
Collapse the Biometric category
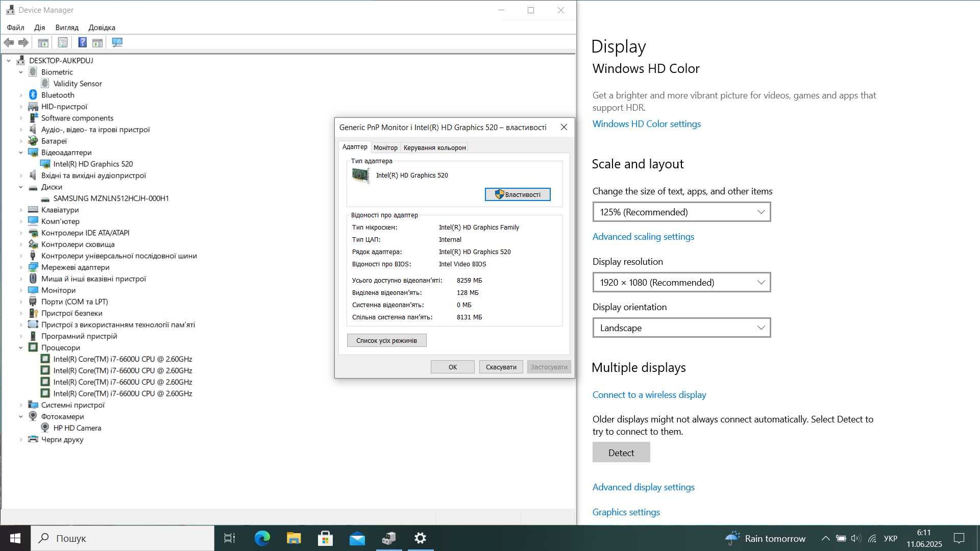[21, 72]
